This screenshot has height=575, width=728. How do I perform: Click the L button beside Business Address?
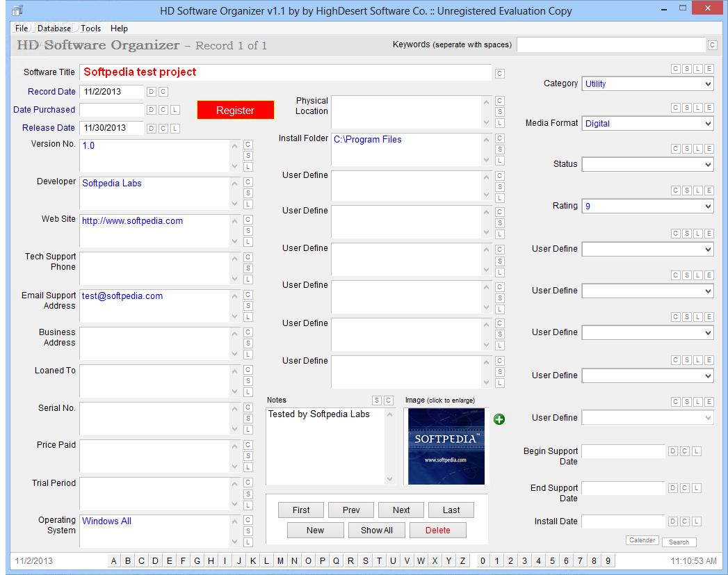point(248,355)
